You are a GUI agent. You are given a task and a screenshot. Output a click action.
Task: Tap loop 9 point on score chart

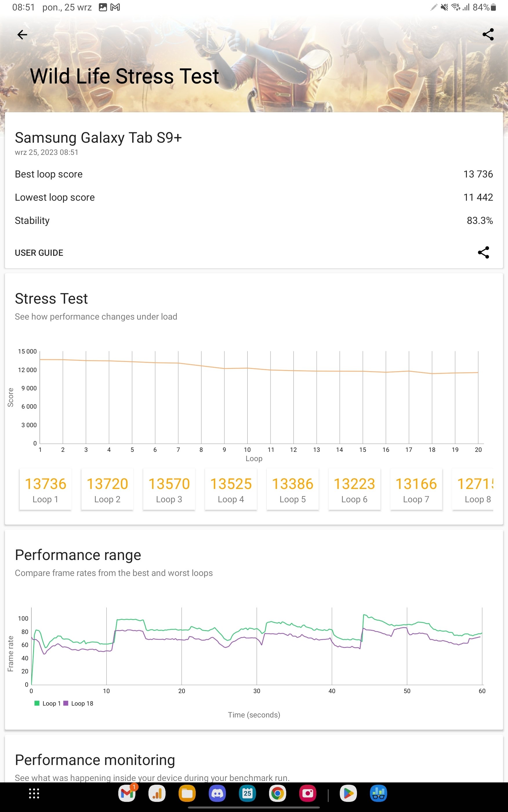(224, 369)
